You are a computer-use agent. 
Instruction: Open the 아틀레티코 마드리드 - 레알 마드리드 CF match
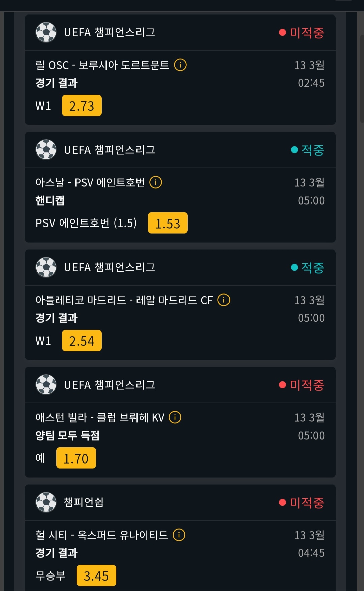point(124,300)
